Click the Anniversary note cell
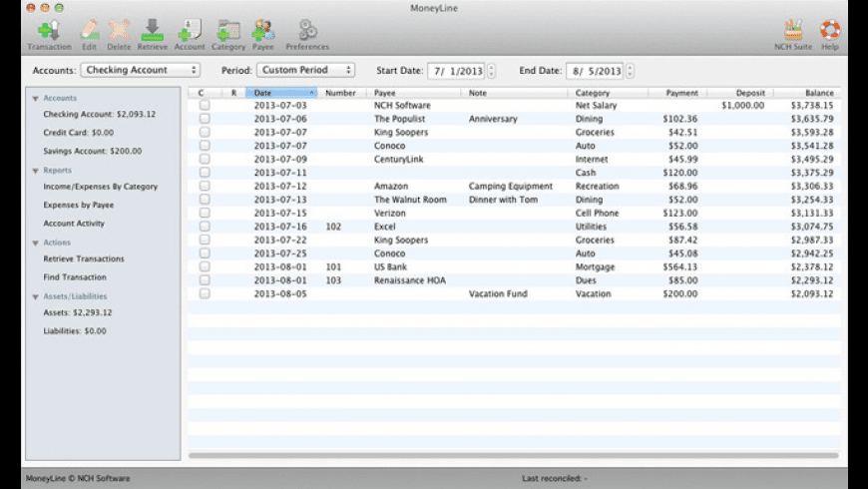 click(x=493, y=119)
